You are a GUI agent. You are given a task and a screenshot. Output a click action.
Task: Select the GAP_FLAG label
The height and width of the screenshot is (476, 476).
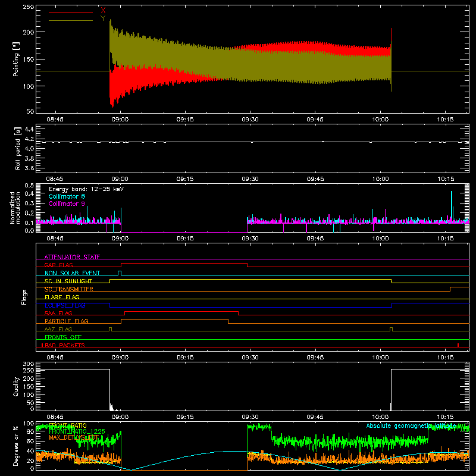click(58, 265)
